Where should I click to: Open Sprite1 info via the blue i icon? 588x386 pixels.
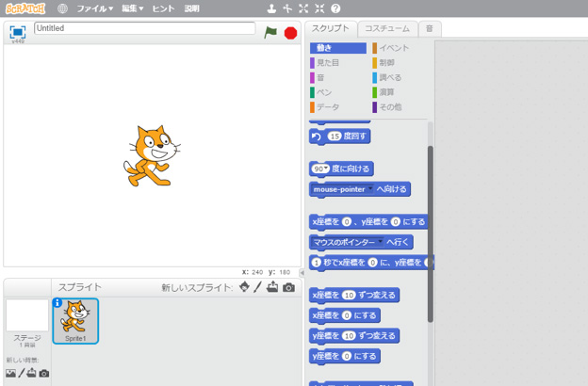point(57,303)
